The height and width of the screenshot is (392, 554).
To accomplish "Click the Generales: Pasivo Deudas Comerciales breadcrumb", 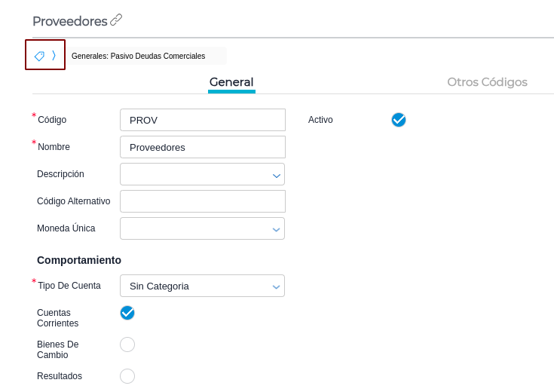I will point(138,56).
